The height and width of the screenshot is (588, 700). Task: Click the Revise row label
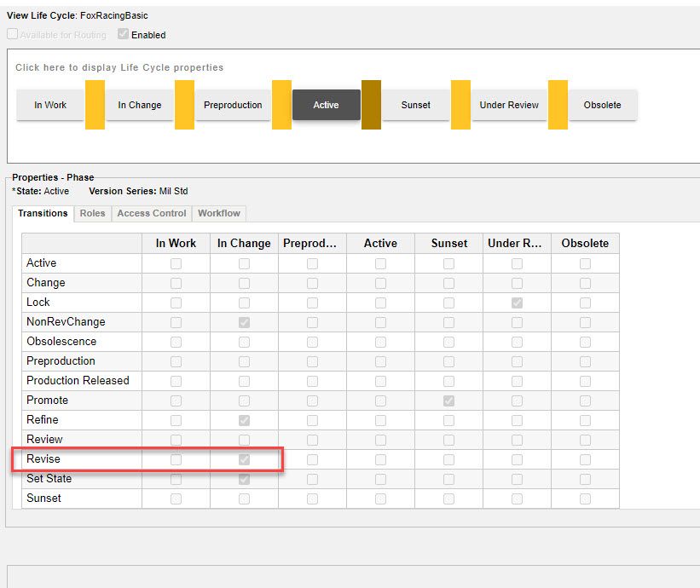[x=43, y=459]
